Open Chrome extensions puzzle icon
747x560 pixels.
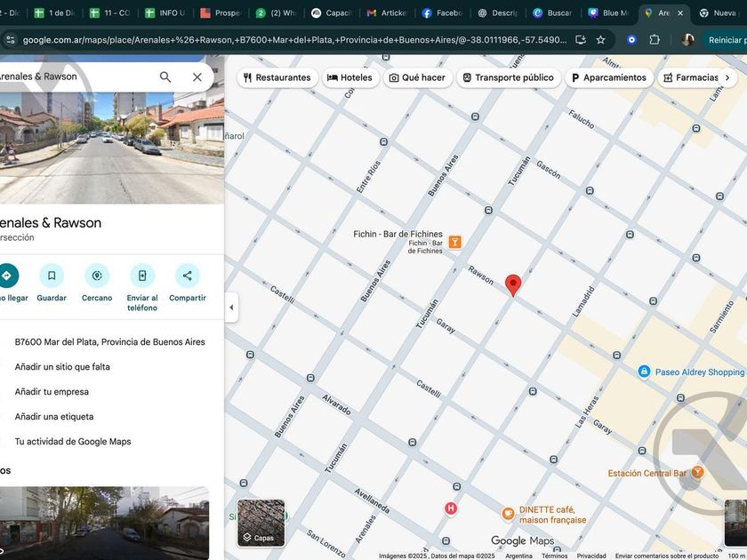655,40
